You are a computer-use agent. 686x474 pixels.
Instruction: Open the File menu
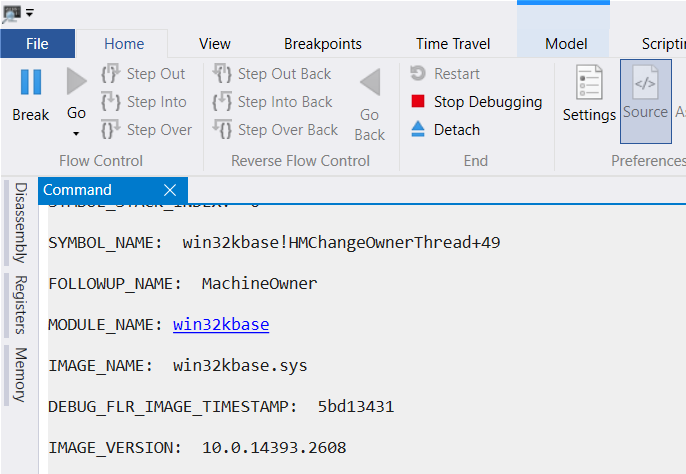37,44
